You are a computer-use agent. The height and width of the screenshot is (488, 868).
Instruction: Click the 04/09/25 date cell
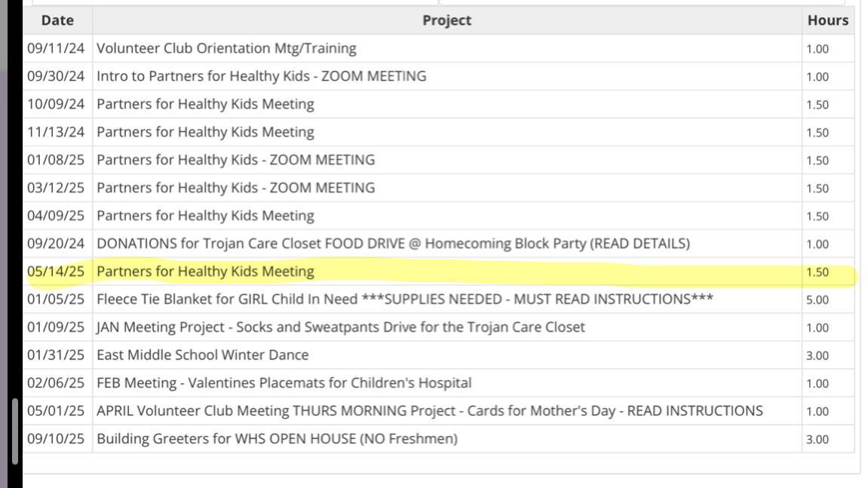(x=57, y=216)
